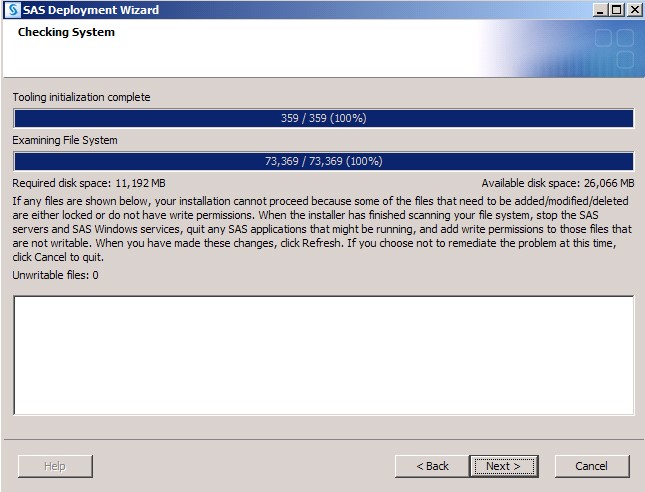Screen dimensions: 645x492
Task: Click the SAS logo icon in title bar
Action: point(13,9)
